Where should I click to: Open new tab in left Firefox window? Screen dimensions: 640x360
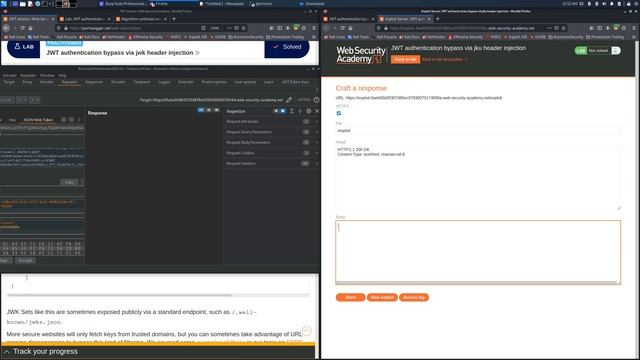point(174,19)
